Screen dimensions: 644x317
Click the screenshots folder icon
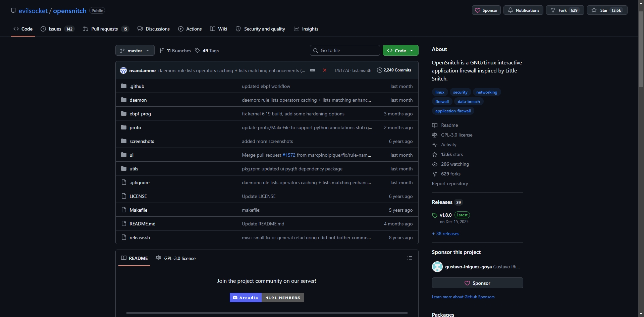[124, 141]
